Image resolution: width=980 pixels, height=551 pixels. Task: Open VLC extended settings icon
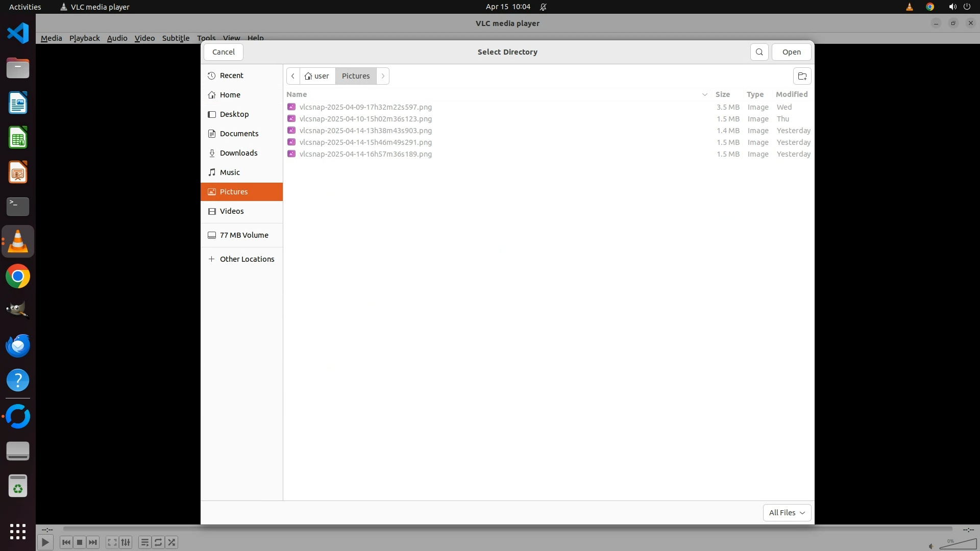coord(126,542)
